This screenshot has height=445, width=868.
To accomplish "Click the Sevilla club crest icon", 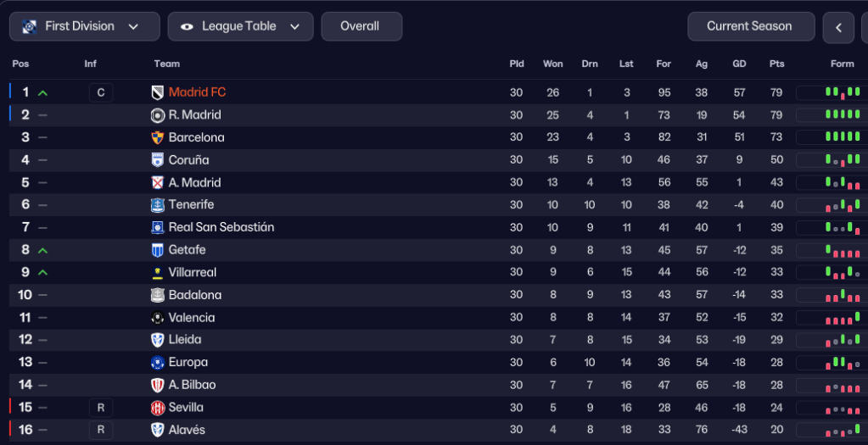I will [x=157, y=408].
